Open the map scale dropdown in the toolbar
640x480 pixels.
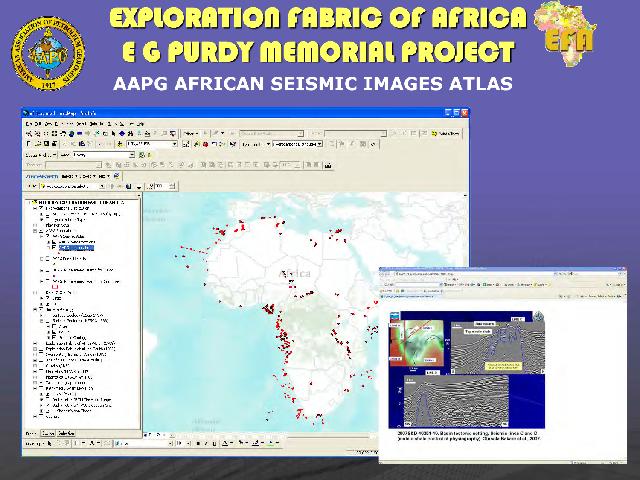click(173, 144)
